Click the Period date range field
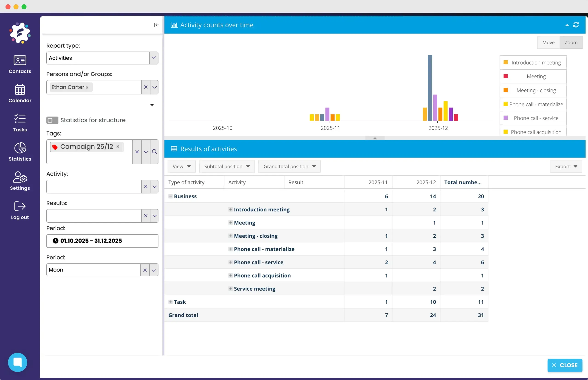 (102, 241)
